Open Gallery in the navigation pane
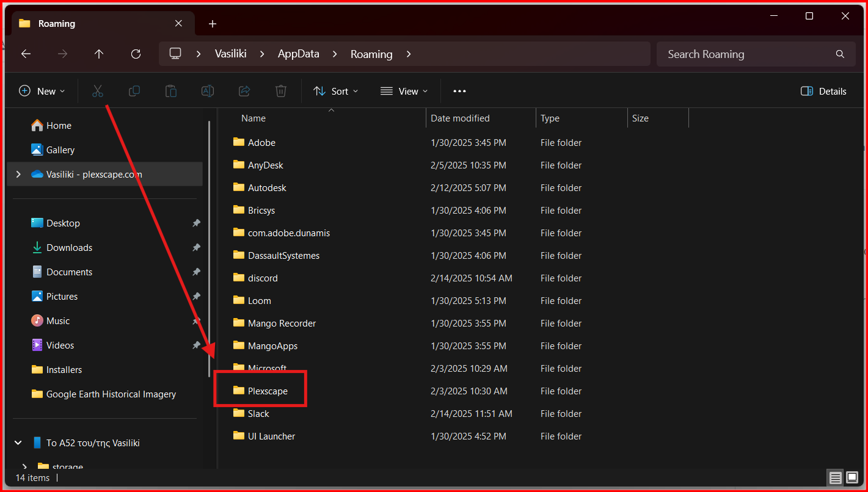Image resolution: width=868 pixels, height=492 pixels. (53, 150)
